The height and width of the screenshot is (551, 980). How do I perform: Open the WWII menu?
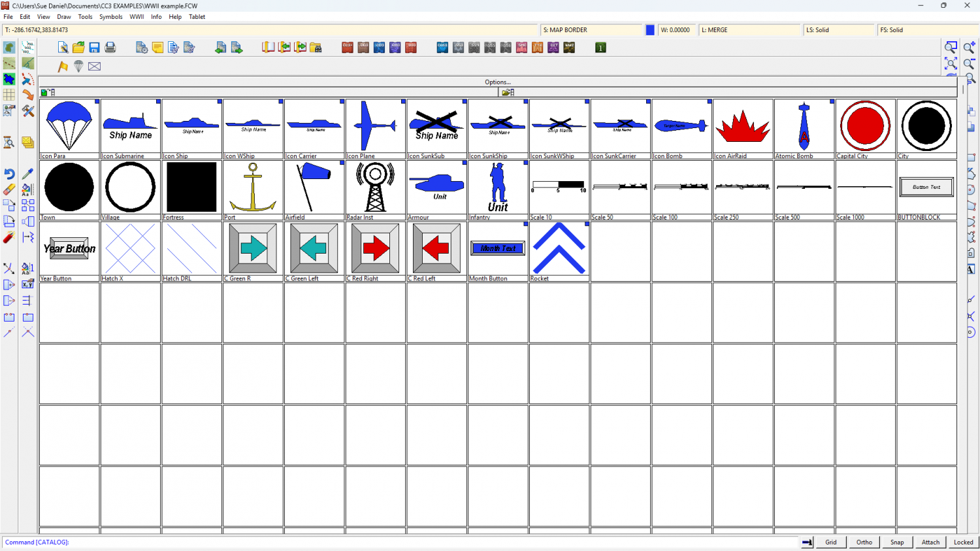(137, 17)
